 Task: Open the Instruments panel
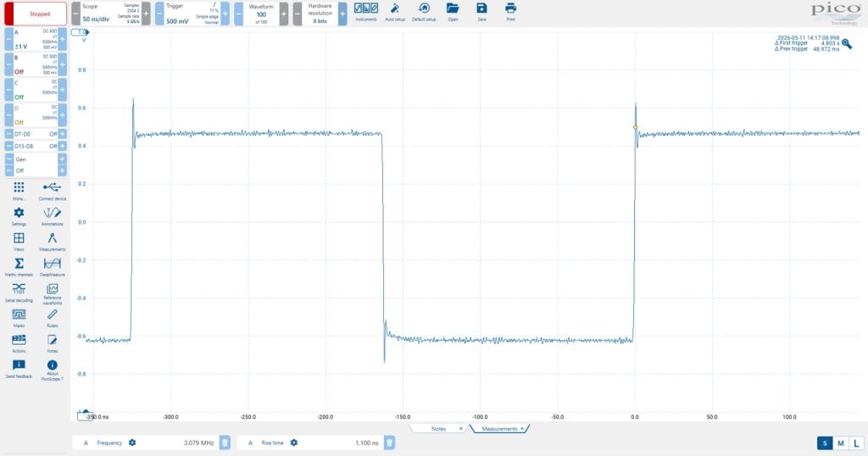tap(366, 12)
